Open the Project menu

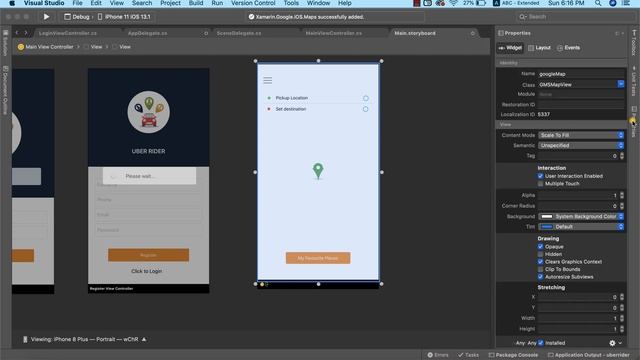click(x=170, y=3)
